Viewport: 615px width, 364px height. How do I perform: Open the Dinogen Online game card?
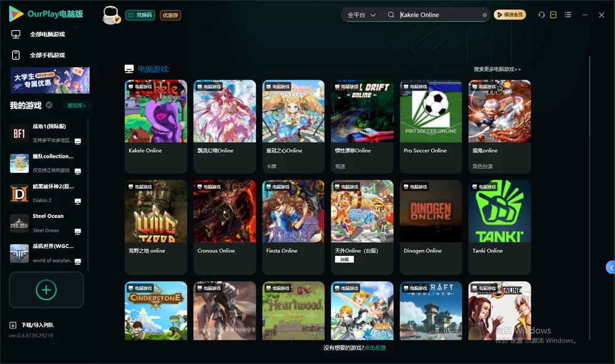[431, 227]
